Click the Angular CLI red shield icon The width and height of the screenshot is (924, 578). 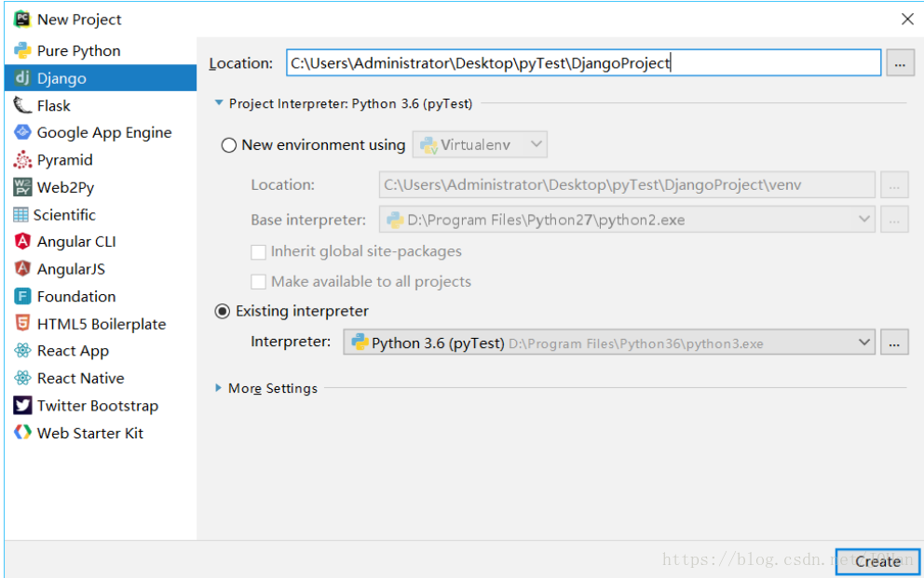22,241
